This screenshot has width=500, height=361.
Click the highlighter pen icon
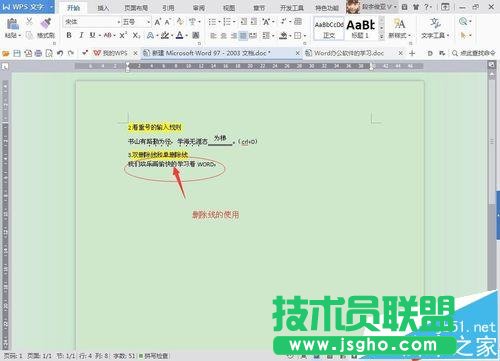(164, 35)
